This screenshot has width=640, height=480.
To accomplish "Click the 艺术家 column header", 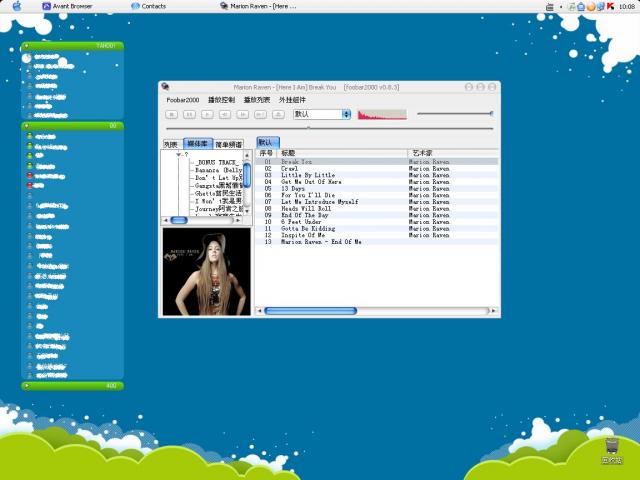I will click(x=453, y=153).
